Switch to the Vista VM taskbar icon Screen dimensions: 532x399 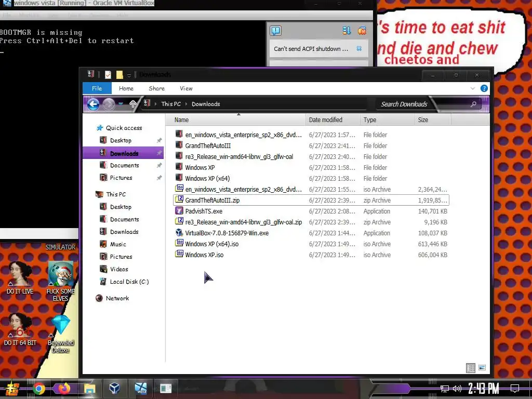pos(140,388)
